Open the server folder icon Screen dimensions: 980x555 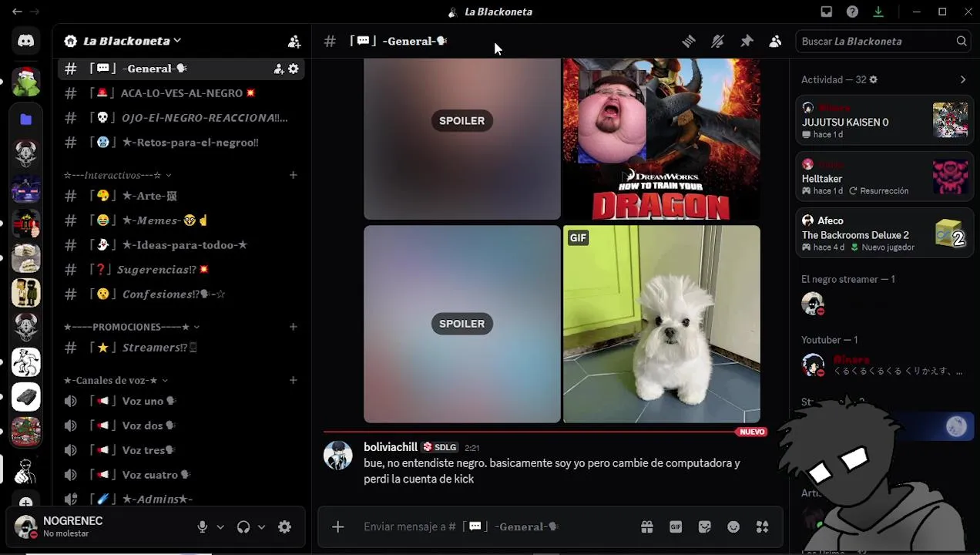[x=26, y=119]
